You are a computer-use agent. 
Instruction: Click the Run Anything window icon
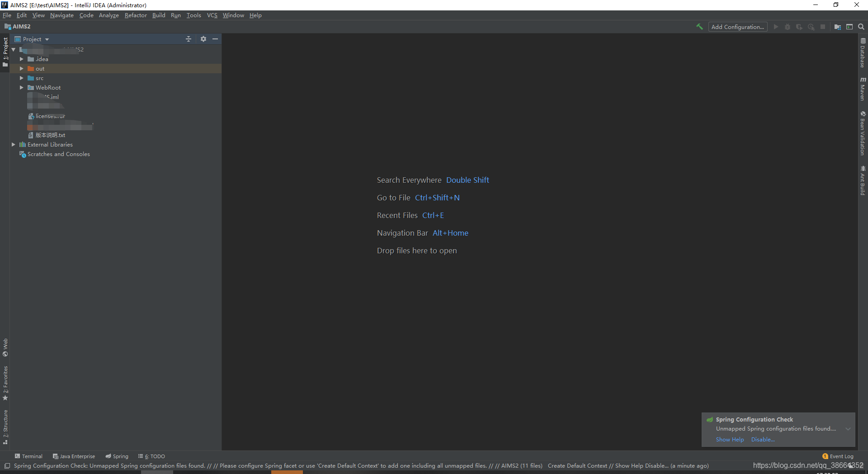(849, 27)
